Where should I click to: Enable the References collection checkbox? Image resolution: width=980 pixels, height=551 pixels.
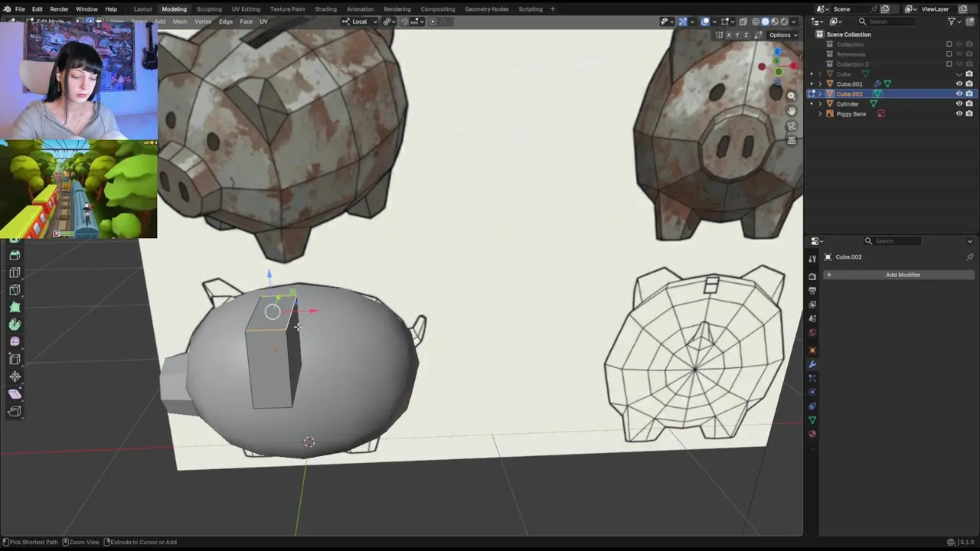click(949, 54)
